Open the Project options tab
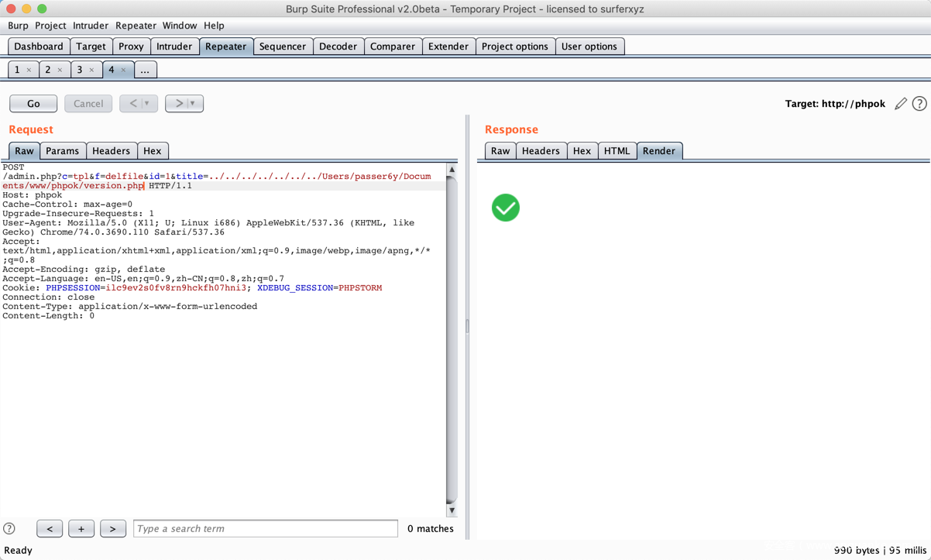This screenshot has width=931, height=560. click(x=515, y=46)
